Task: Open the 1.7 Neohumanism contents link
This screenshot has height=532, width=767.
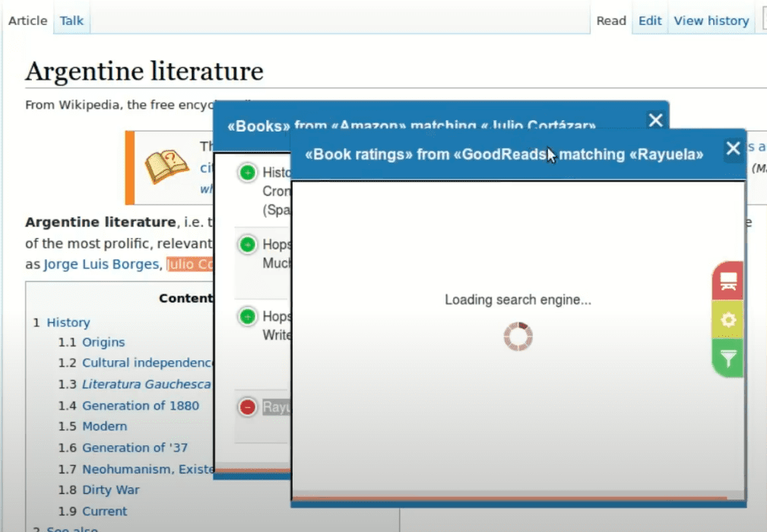Action: [x=147, y=470]
